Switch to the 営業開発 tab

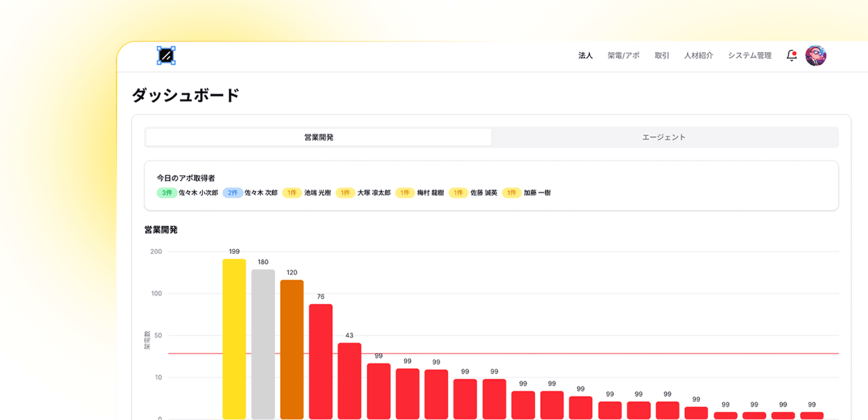coord(318,137)
